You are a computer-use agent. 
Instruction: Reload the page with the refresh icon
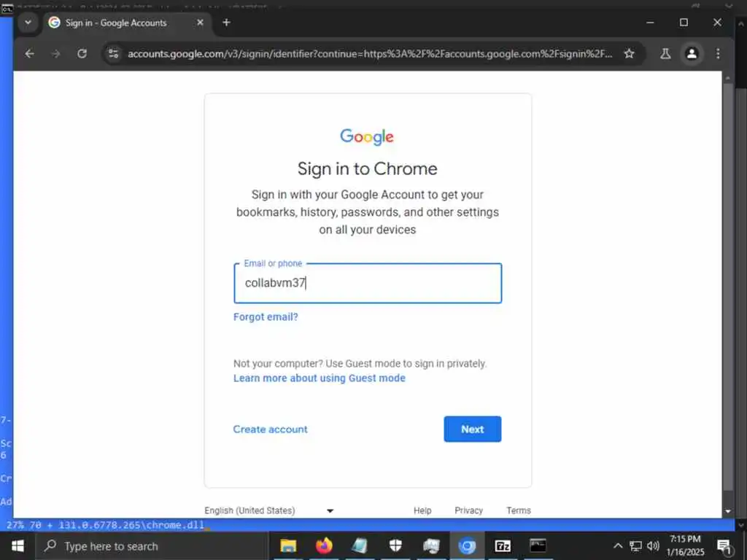coord(82,54)
